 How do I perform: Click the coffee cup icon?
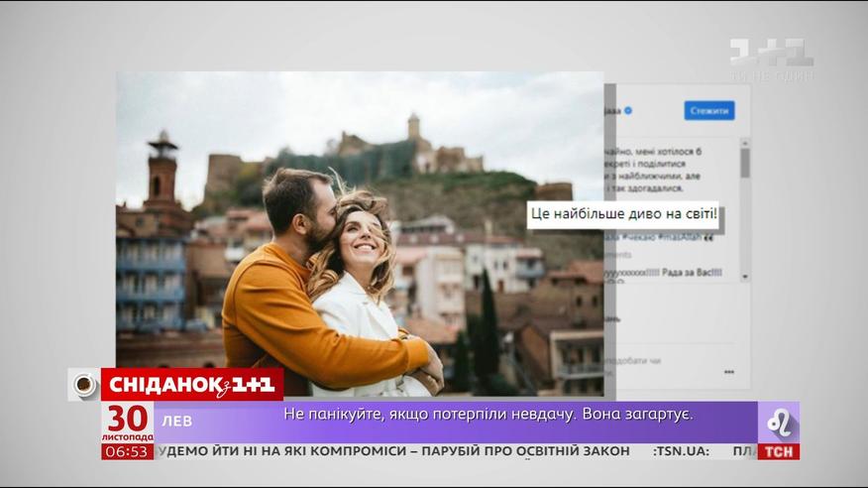point(84,384)
